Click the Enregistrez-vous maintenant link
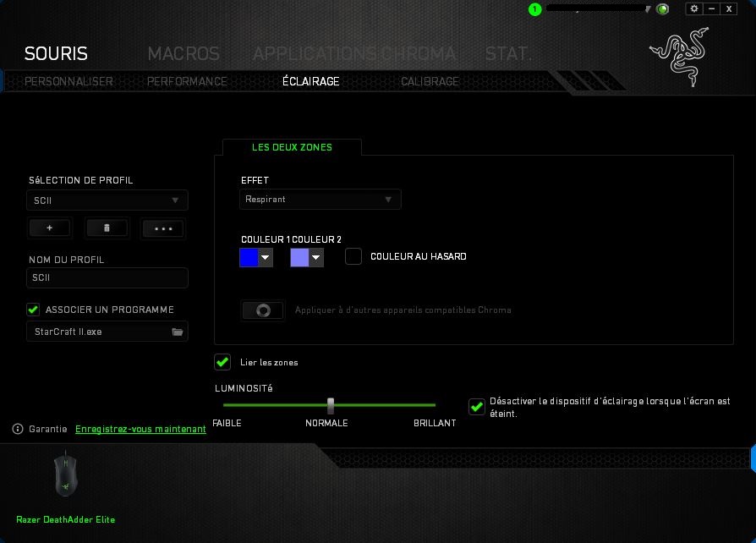 (140, 429)
